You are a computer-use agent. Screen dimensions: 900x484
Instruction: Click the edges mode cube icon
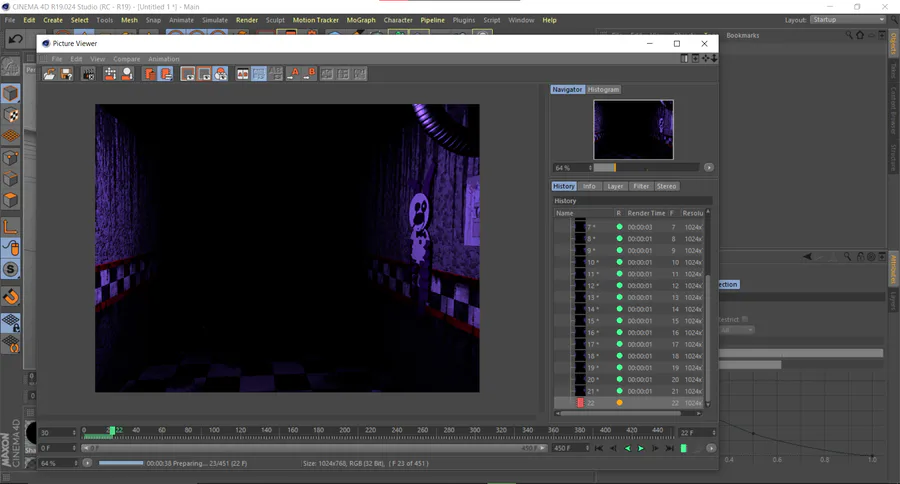pos(11,179)
